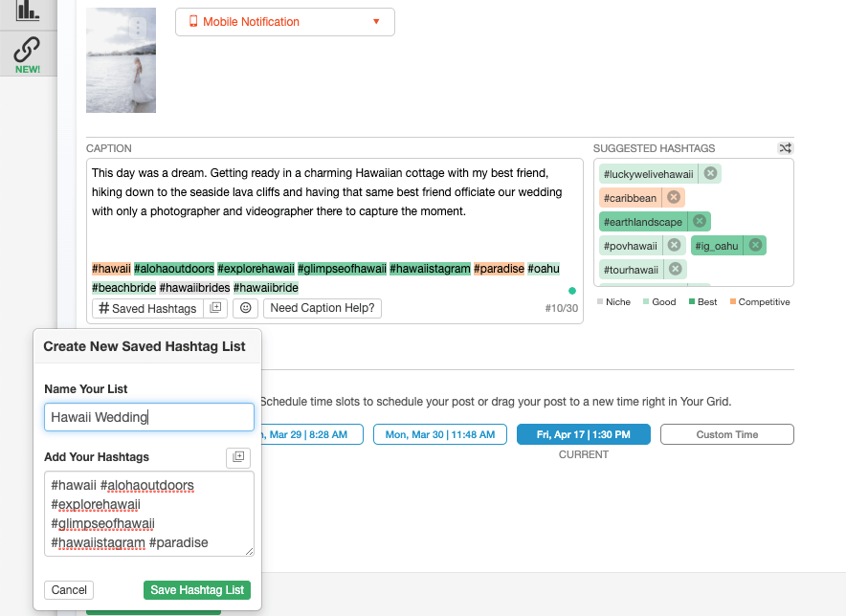Select Mon, Mar 30 | 11:48 AM slot
The image size is (846, 616).
tap(439, 435)
